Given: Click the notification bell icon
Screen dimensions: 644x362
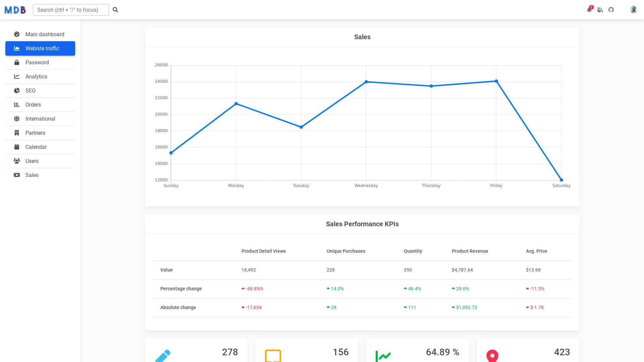Looking at the screenshot, I should (x=589, y=10).
